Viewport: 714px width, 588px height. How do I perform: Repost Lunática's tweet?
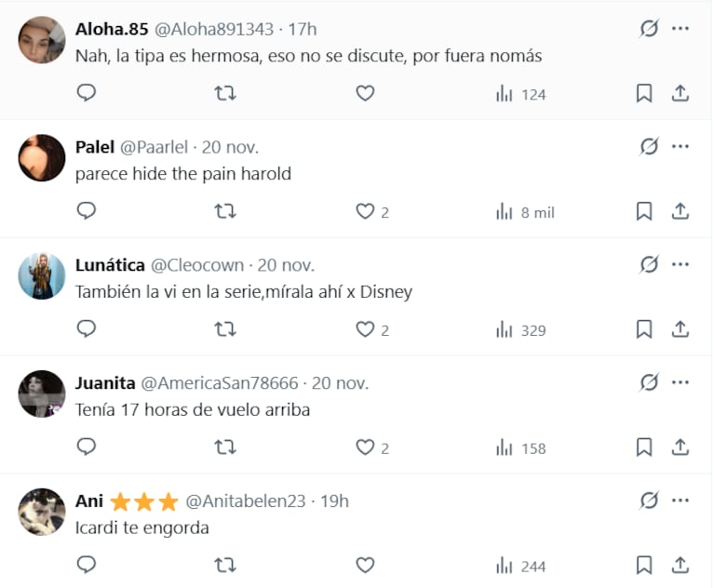click(x=225, y=329)
